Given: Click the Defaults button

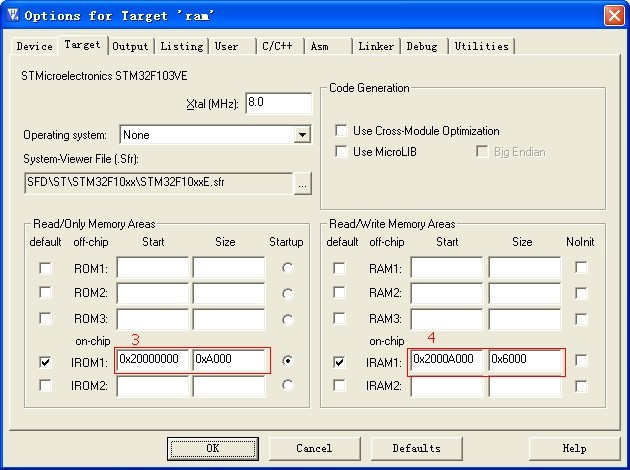Looking at the screenshot, I should point(416,448).
